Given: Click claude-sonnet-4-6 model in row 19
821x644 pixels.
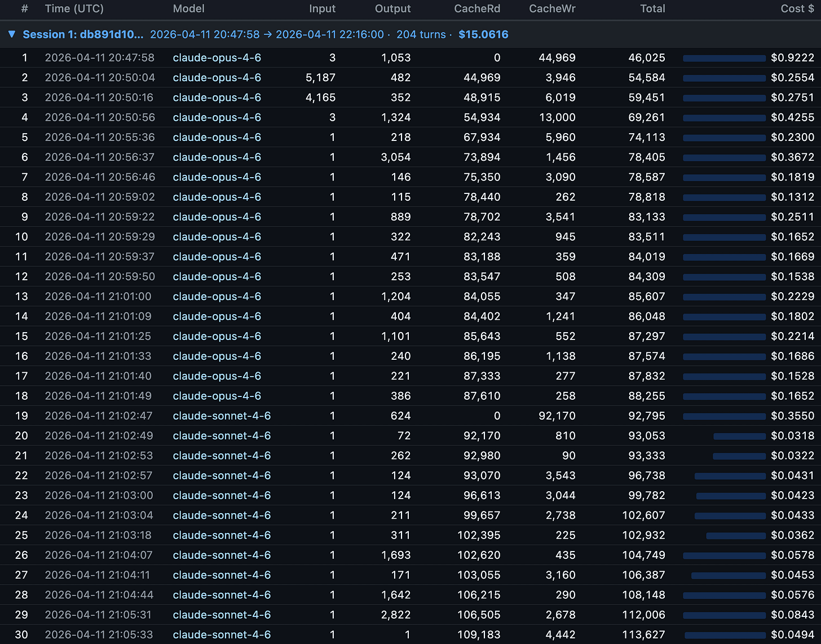Looking at the screenshot, I should point(222,416).
